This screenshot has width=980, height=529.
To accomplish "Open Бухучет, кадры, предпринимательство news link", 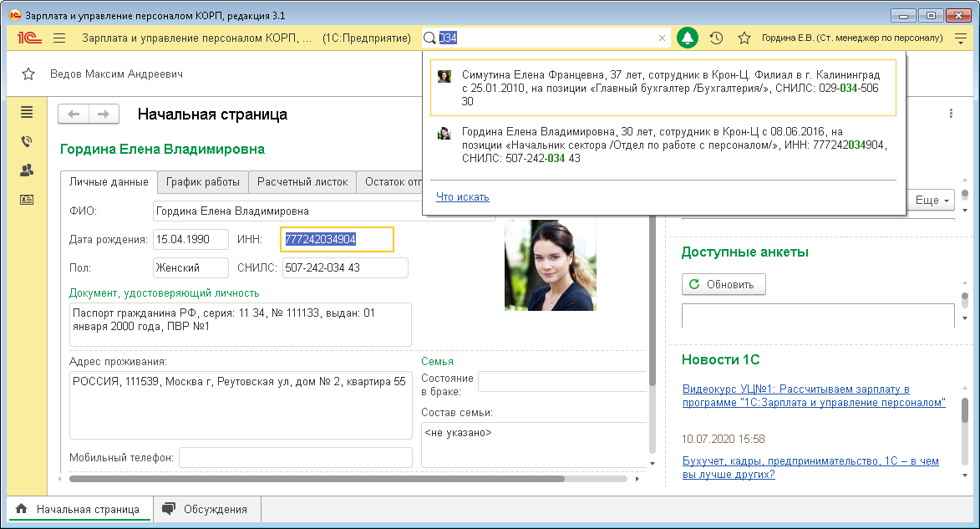I will point(810,468).
